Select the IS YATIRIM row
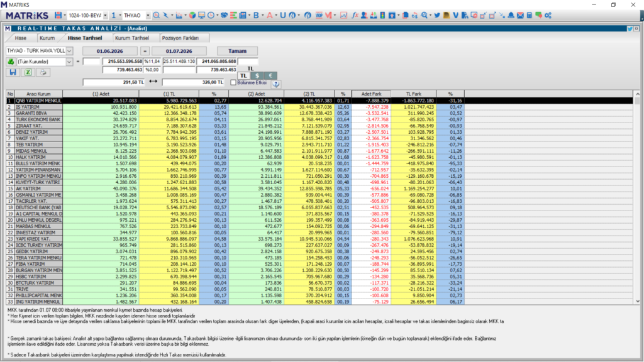This screenshot has height=362, width=644. click(319, 107)
